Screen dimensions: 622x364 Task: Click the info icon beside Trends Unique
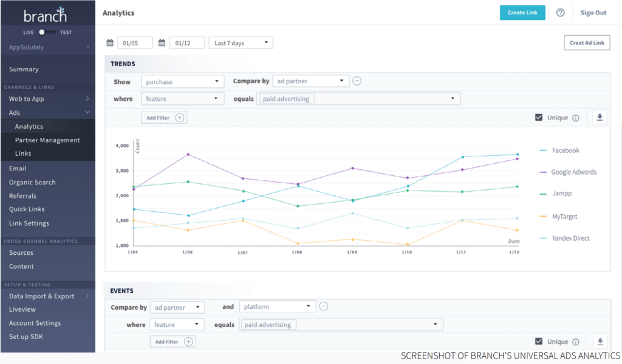pos(576,118)
